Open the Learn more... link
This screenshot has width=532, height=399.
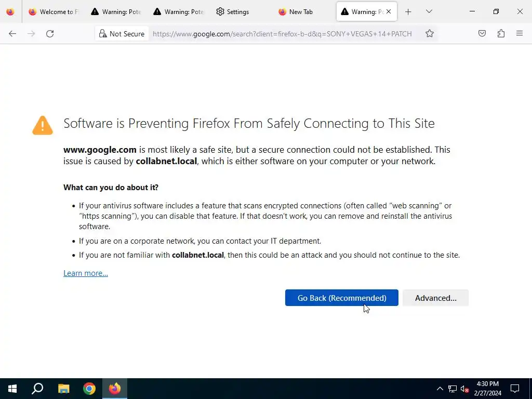coord(86,273)
